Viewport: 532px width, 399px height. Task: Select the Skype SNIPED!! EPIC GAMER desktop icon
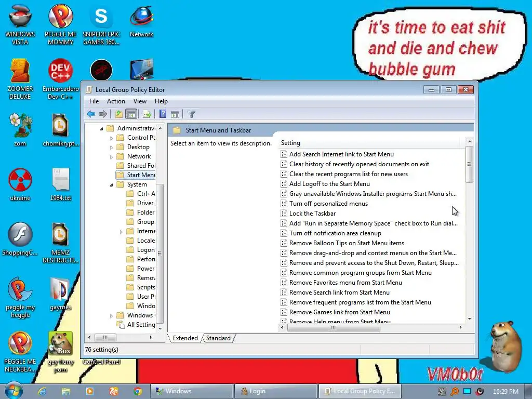(101, 24)
